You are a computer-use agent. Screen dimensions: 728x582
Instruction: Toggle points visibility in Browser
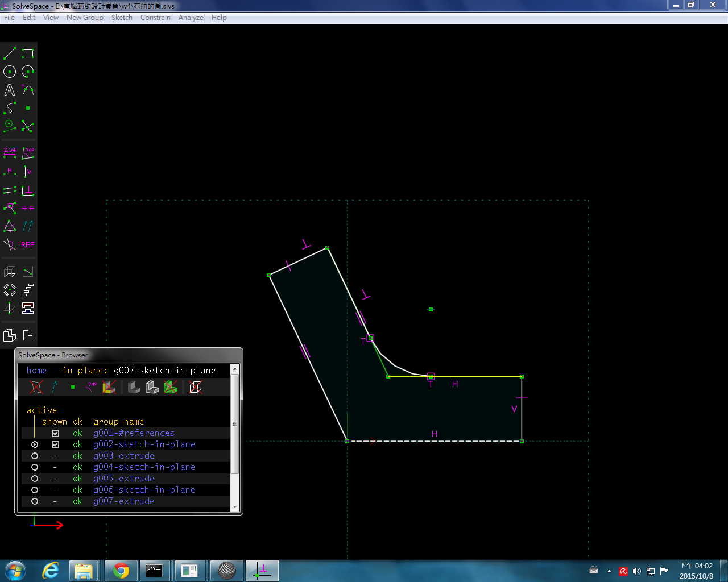[x=73, y=387]
